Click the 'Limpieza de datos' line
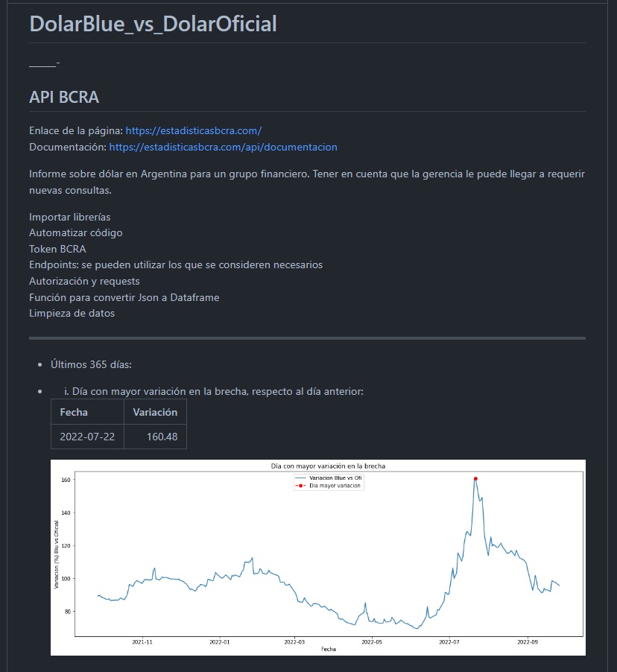This screenshot has width=617, height=672. (72, 314)
